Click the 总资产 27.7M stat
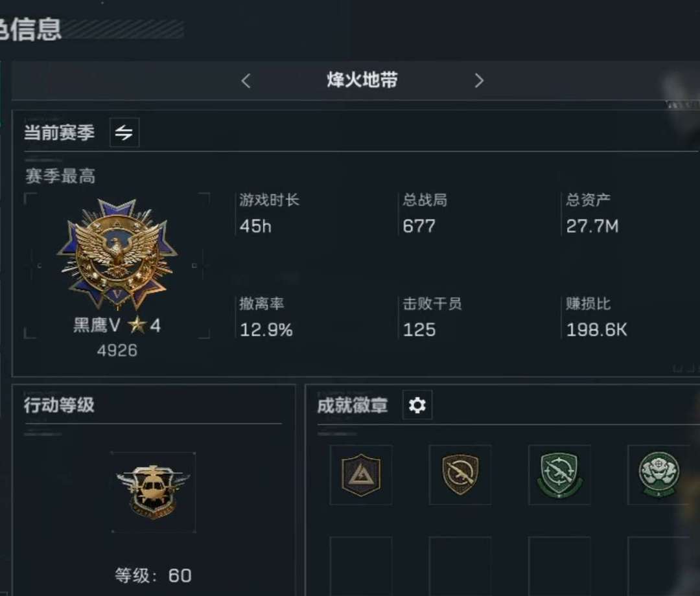The image size is (700, 596). click(592, 214)
